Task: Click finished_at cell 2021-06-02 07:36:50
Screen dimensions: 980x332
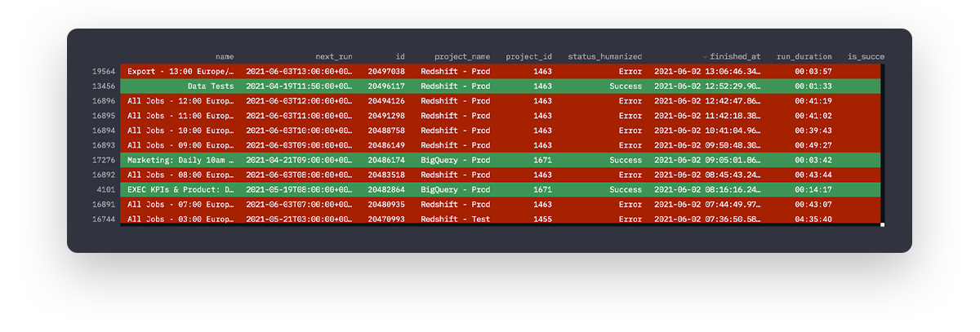Action: tap(707, 219)
